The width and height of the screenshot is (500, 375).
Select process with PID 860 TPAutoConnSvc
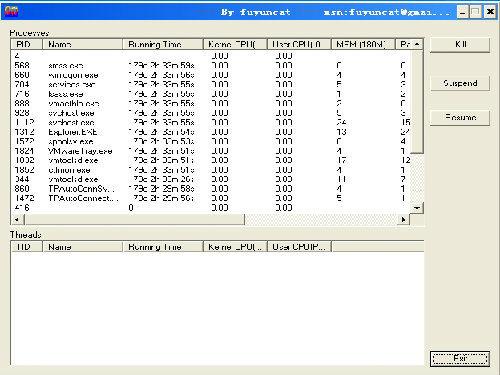[x=211, y=189]
